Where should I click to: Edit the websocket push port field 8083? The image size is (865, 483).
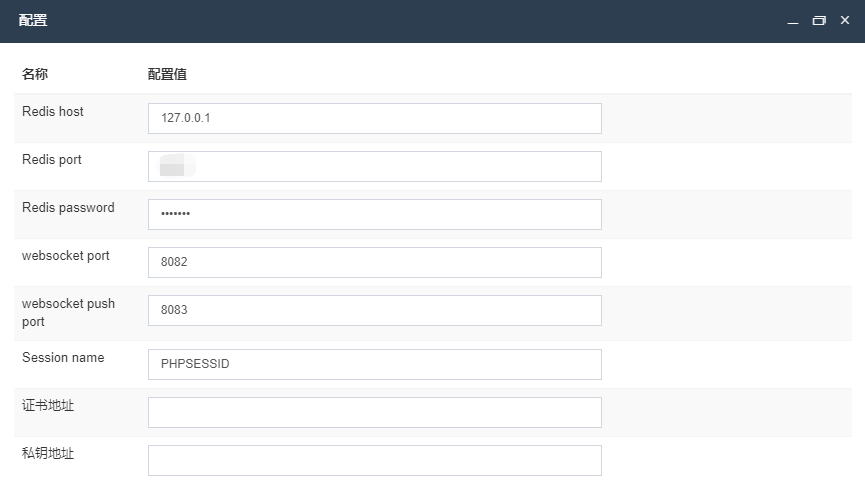(374, 310)
